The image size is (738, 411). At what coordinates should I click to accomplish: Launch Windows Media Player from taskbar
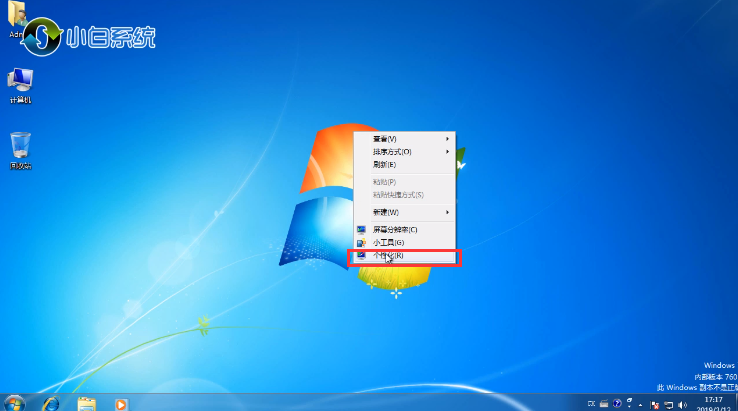[121, 404]
